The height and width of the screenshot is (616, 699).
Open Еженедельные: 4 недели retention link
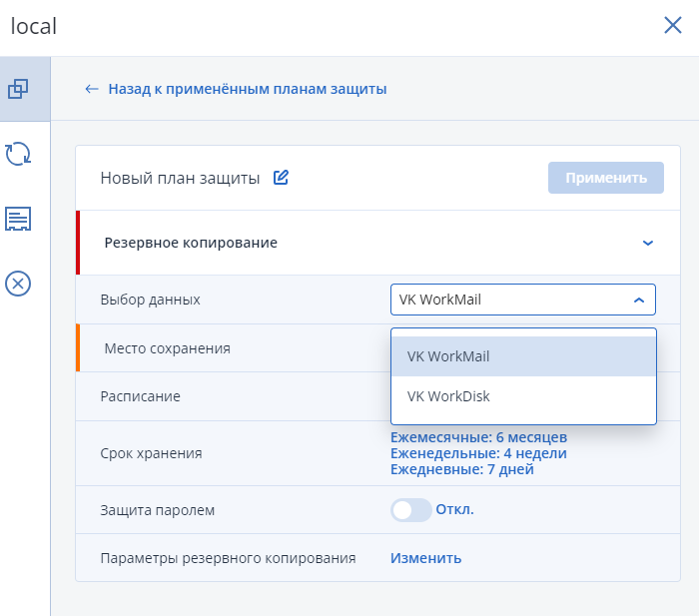point(478,453)
